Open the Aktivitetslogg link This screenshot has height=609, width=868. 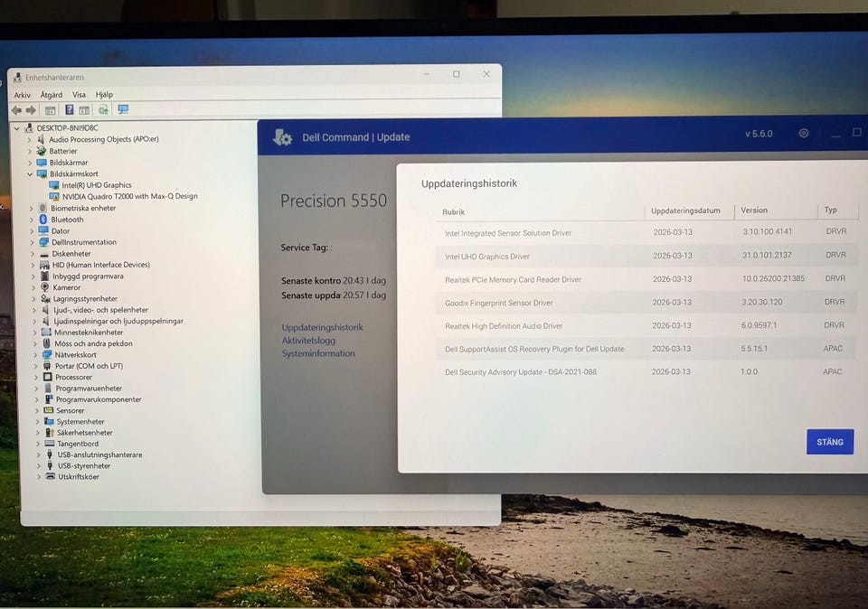click(308, 341)
